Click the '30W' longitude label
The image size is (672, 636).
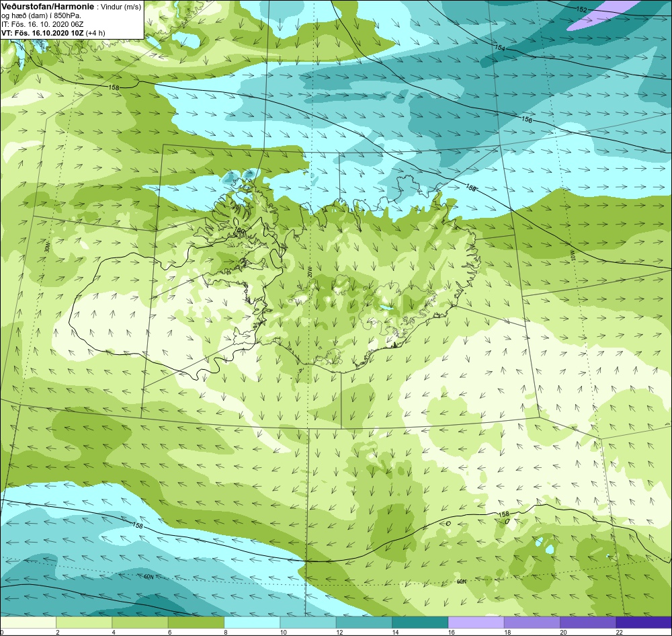tap(47, 247)
